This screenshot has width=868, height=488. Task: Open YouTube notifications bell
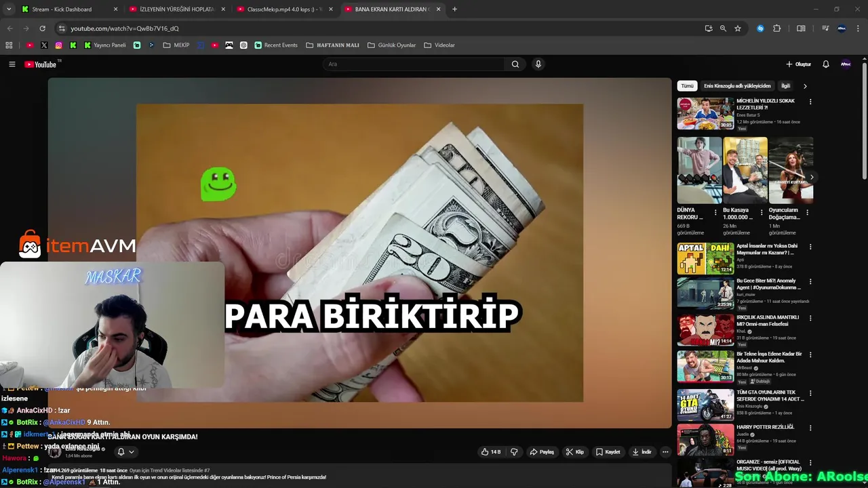coord(826,64)
